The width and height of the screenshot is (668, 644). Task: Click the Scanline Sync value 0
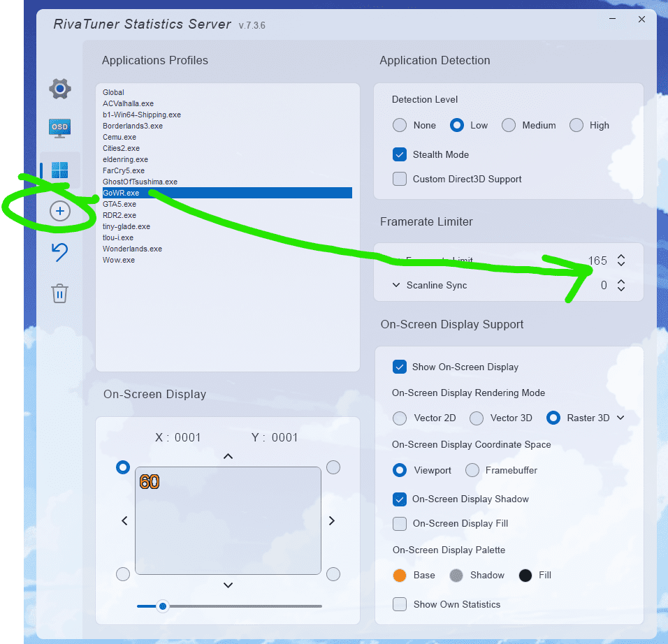pos(604,286)
